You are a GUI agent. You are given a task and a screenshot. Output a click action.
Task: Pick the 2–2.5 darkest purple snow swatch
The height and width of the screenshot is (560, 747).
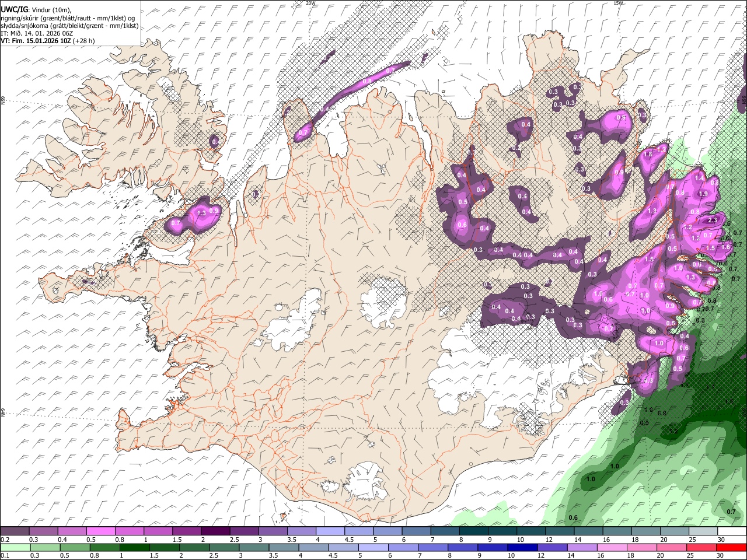215,531
